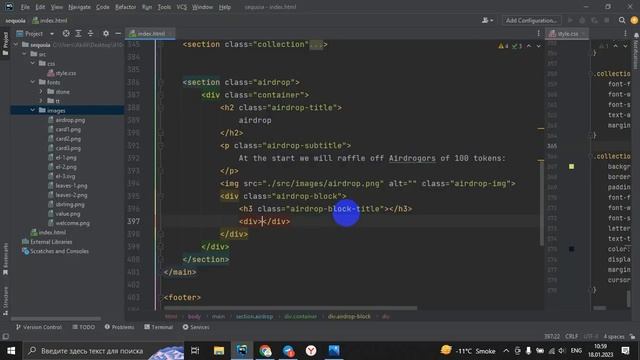The width and height of the screenshot is (640, 360).
Task: Open the File menu
Action: pyautogui.click(x=25, y=7)
